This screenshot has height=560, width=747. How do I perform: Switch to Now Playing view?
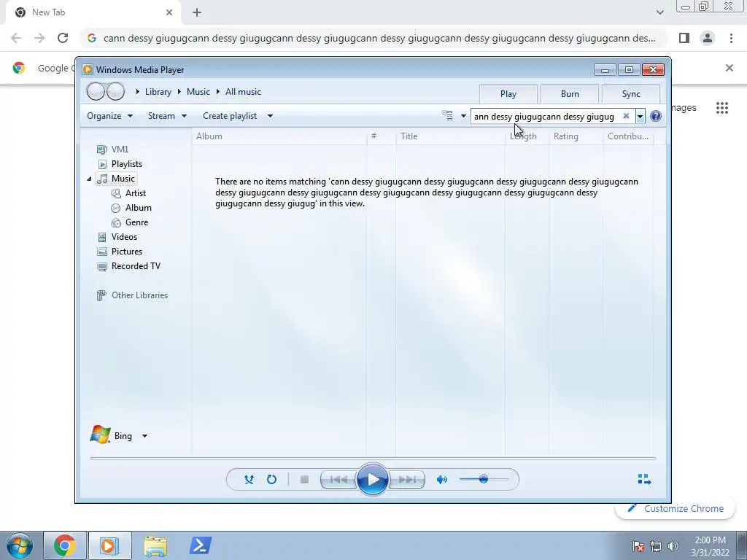[x=644, y=479]
